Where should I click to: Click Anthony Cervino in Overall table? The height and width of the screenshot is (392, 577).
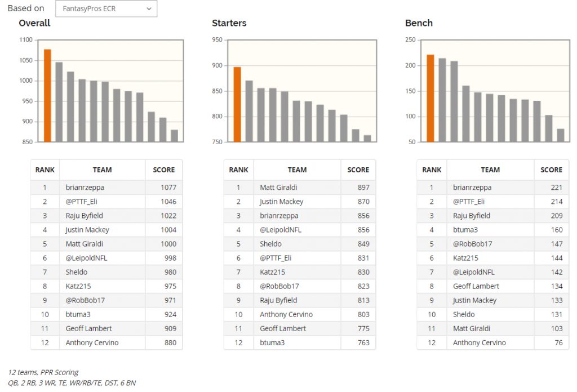[92, 342]
